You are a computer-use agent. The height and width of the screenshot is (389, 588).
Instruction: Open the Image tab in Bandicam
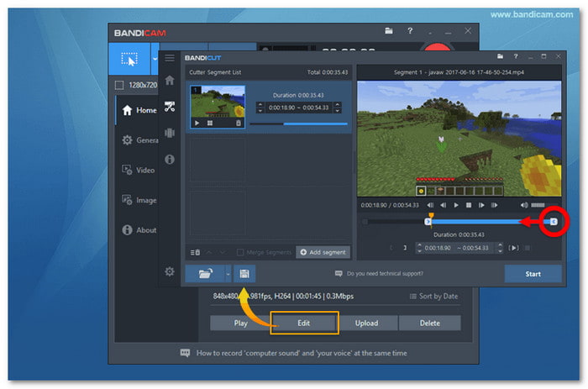point(139,200)
